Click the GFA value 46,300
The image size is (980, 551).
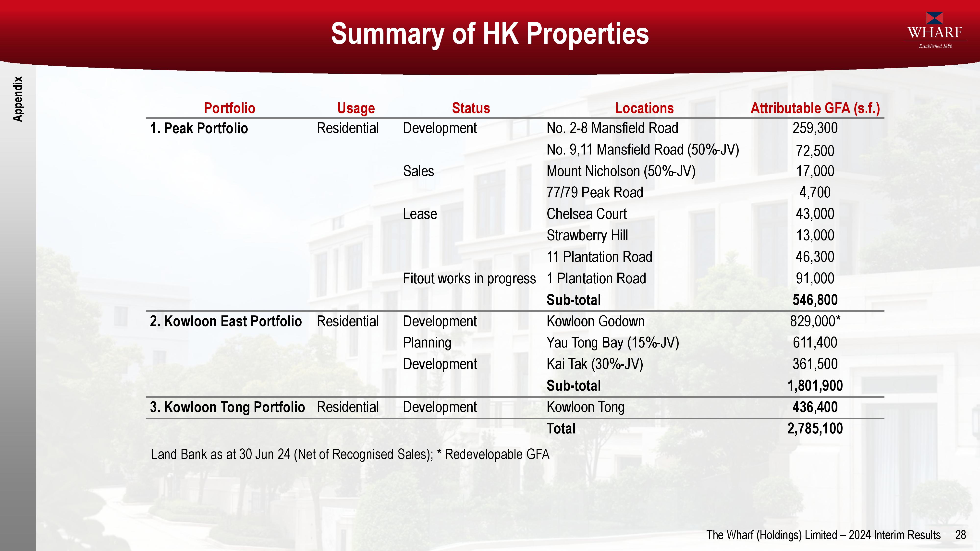(815, 257)
